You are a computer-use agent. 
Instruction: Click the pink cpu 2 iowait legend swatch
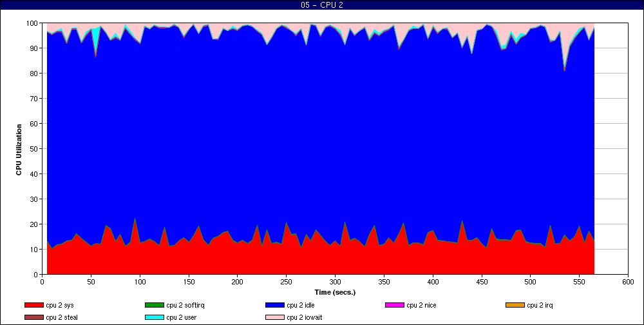pyautogui.click(x=275, y=318)
